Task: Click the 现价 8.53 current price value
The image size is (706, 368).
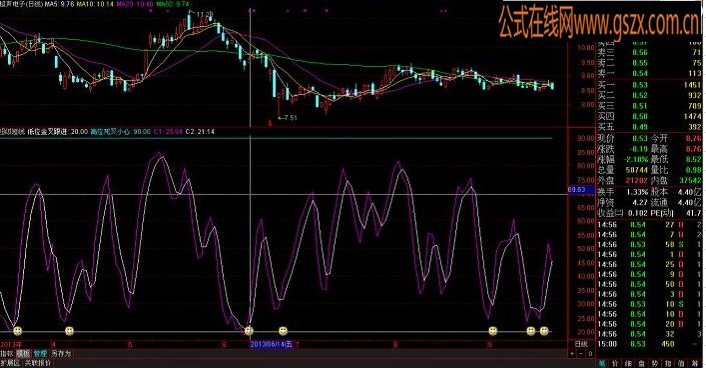Action: (639, 139)
